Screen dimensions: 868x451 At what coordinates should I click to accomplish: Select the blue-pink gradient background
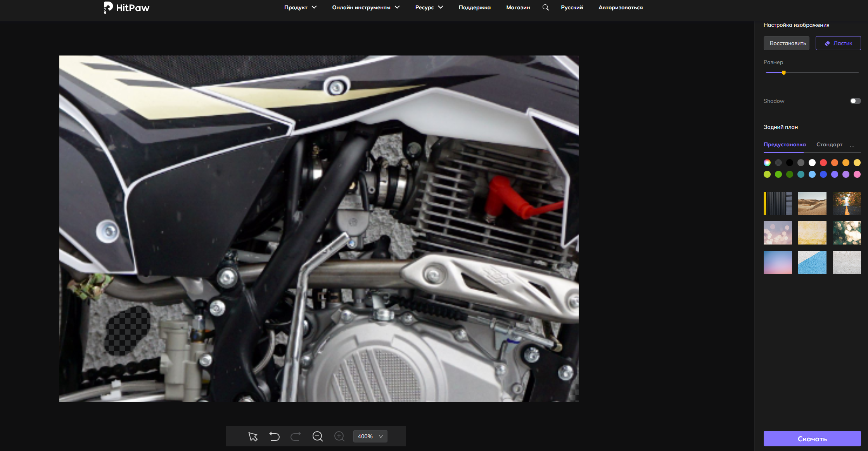778,262
